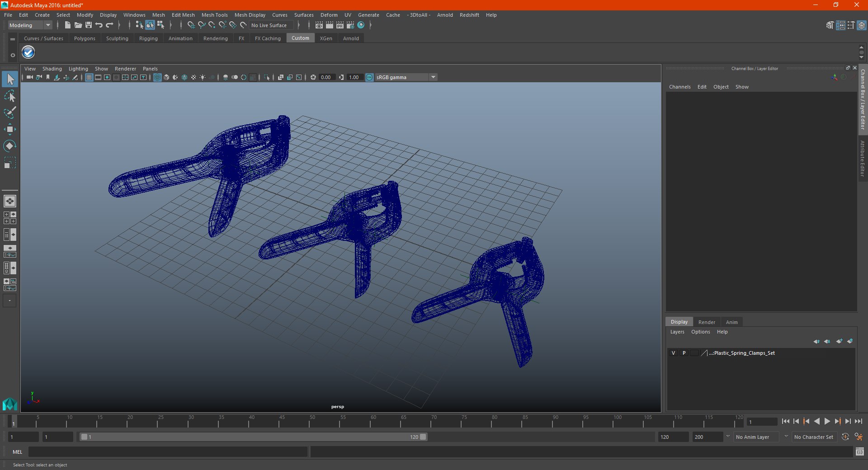Click the Undo arrow icon

[99, 25]
